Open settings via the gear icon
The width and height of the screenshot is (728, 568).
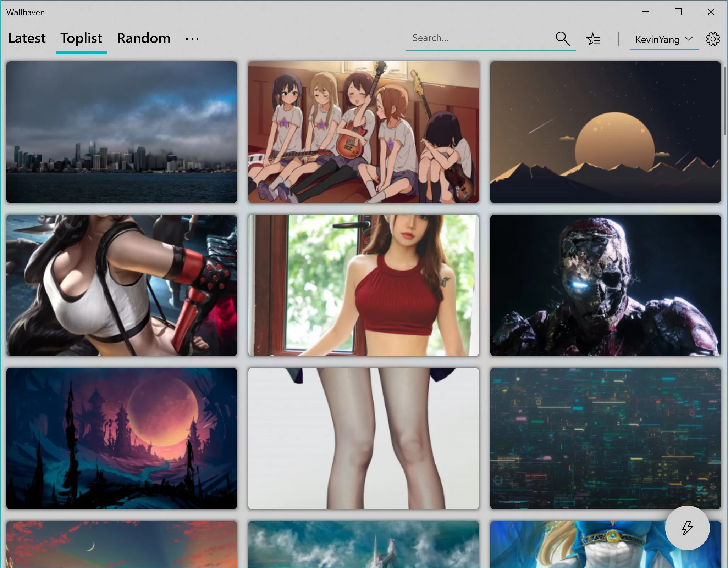[x=713, y=39]
